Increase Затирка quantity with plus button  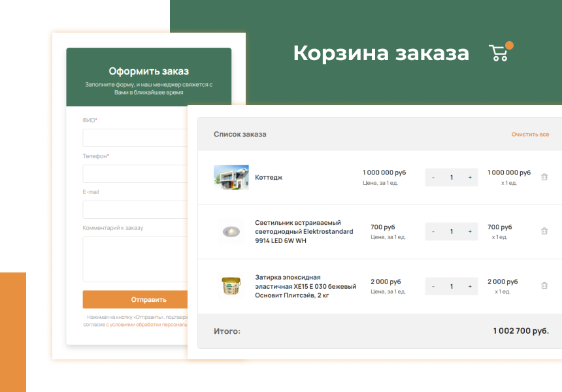coord(469,287)
